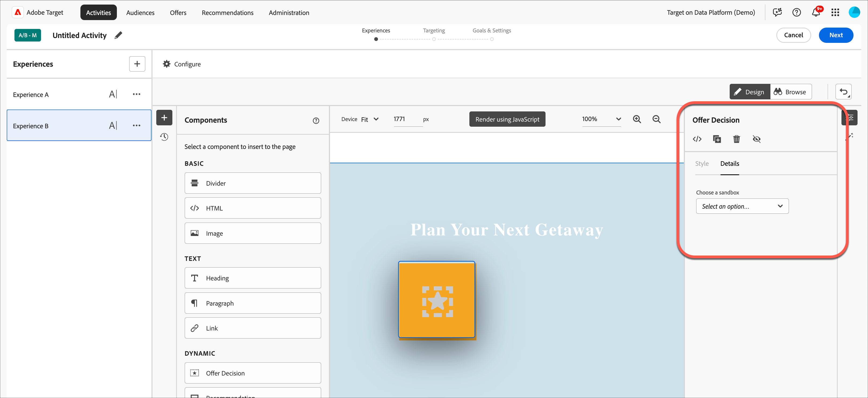The width and height of the screenshot is (868, 398).
Task: Toggle the hide component eye icon
Action: coord(756,139)
